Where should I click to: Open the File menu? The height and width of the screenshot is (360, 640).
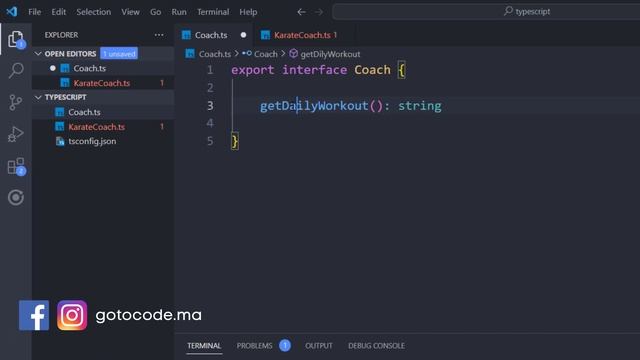coord(35,12)
